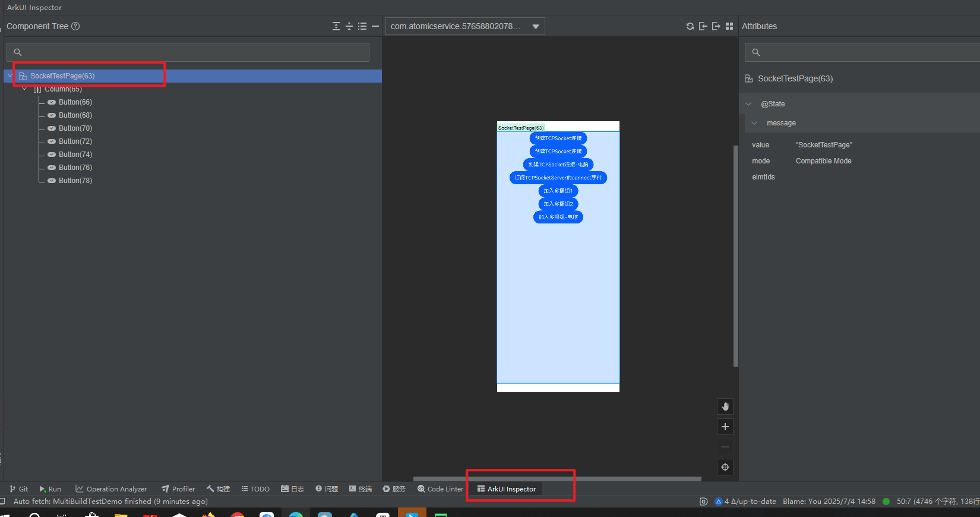This screenshot has width=980, height=517.
Task: Open the Operation Analyzer tab
Action: click(x=111, y=489)
